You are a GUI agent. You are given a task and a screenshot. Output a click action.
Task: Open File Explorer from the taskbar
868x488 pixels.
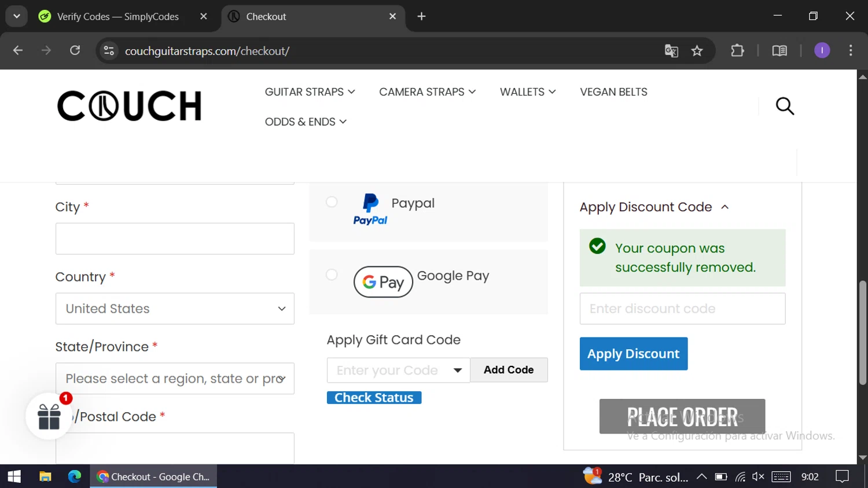coord(45,476)
